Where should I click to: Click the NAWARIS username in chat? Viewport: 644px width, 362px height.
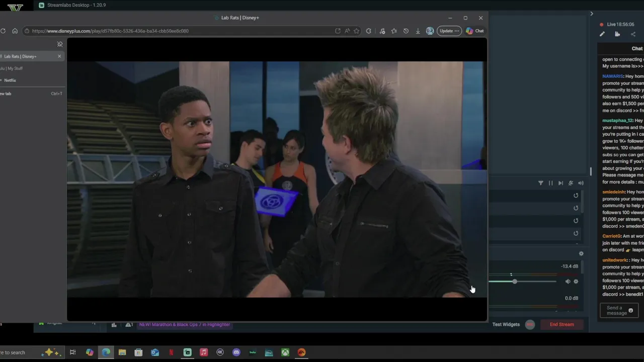click(613, 76)
